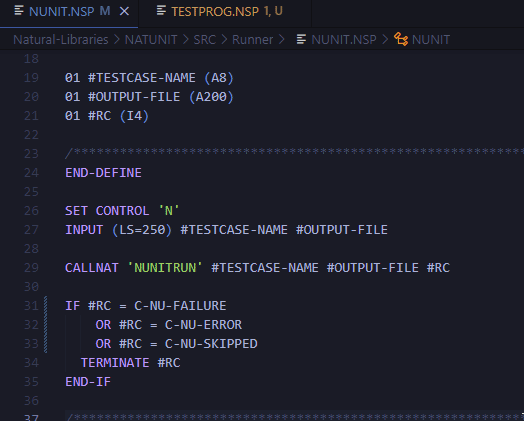Click line number 31 in gutter

(31, 306)
